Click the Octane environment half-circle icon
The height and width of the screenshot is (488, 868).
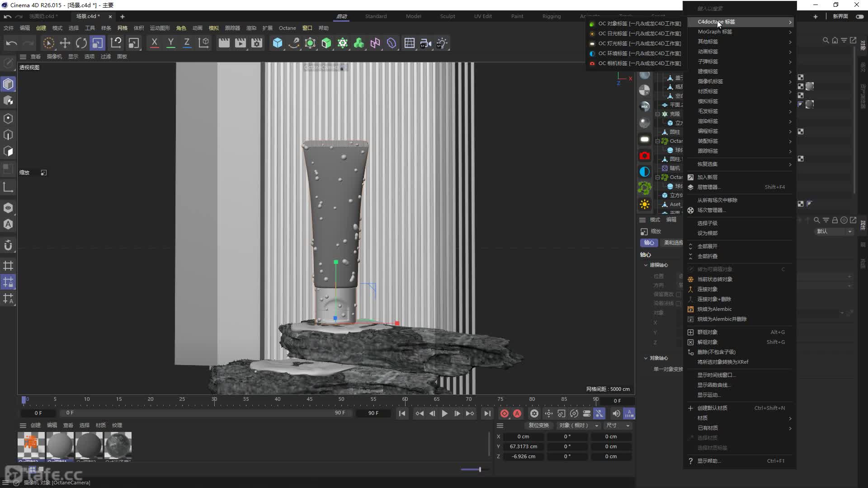645,172
